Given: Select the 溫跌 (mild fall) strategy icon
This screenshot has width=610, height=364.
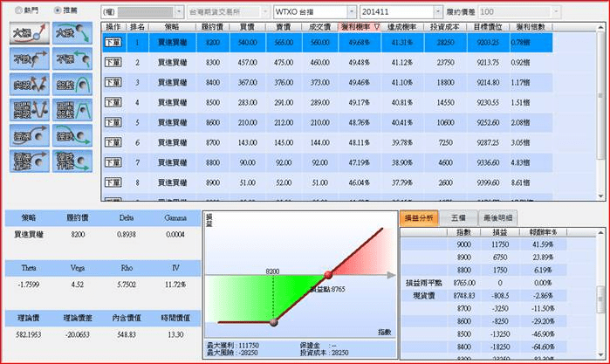Looking at the screenshot, I should tap(74, 135).
